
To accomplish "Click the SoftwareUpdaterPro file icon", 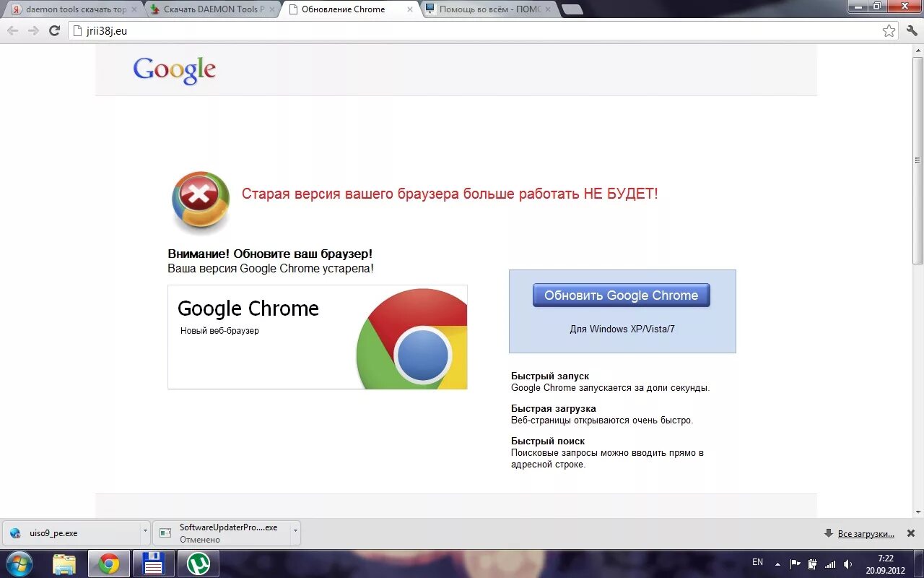I will [166, 533].
